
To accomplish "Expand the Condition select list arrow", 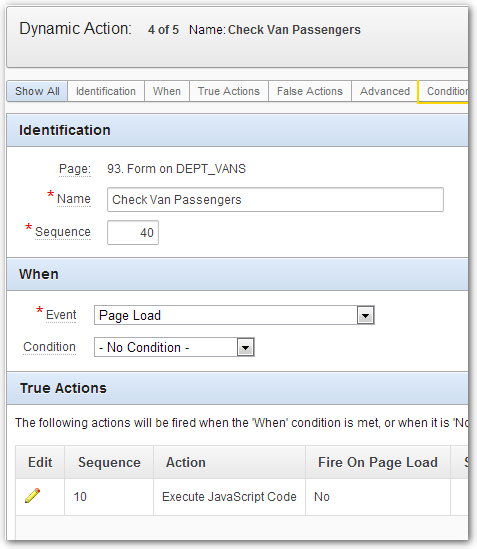I will click(x=246, y=348).
